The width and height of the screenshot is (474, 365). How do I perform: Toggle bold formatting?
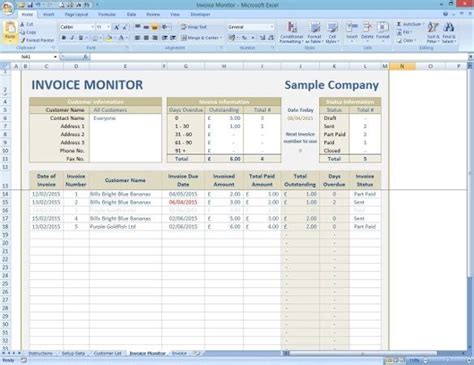64,38
